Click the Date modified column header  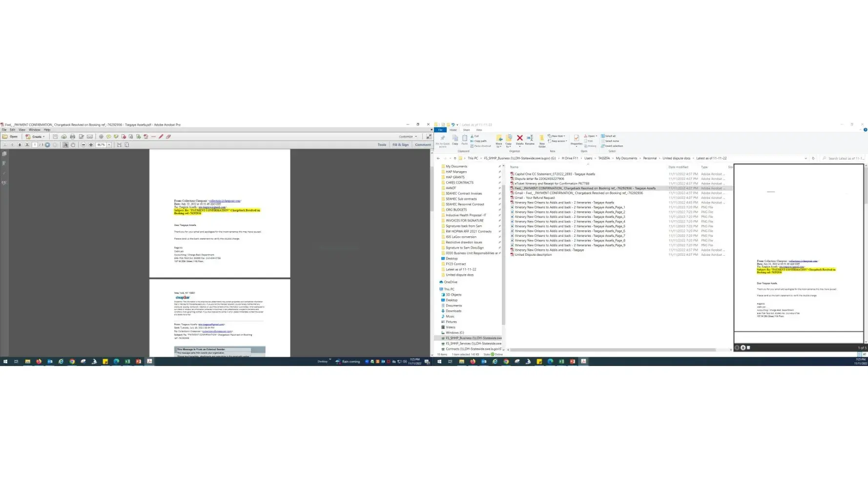pos(679,167)
